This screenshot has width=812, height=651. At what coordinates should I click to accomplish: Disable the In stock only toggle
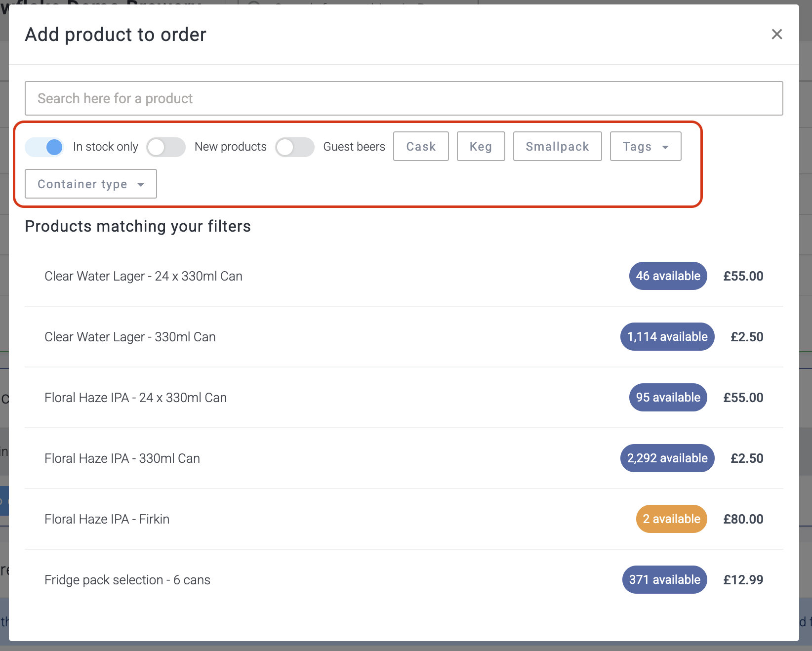click(x=44, y=147)
